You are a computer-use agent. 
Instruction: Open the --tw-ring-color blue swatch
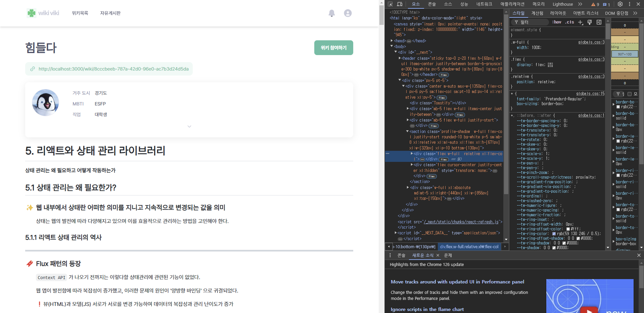coord(554,234)
